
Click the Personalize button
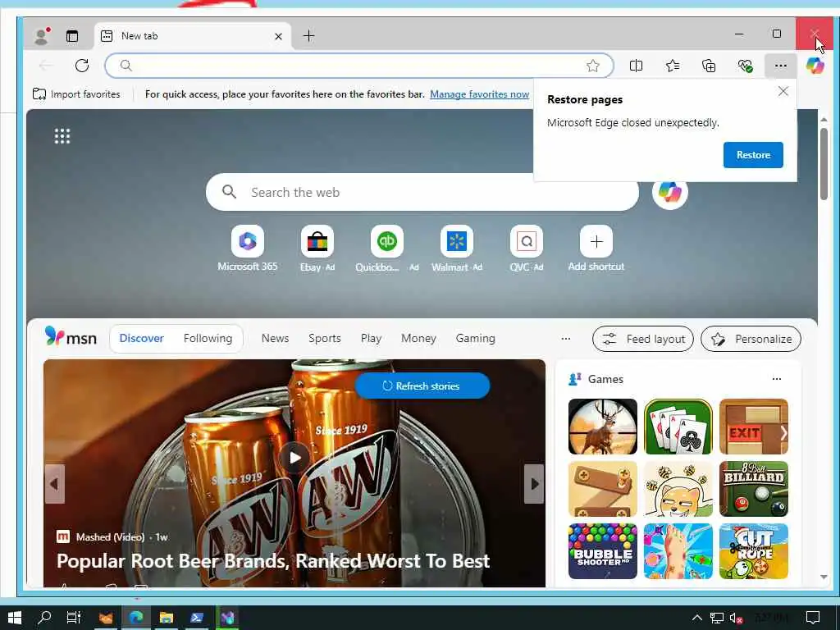[x=751, y=339]
